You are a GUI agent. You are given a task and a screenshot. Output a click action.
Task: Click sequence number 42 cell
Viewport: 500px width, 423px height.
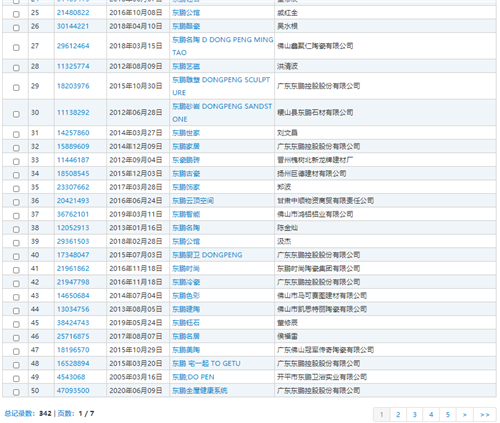pyautogui.click(x=41, y=282)
